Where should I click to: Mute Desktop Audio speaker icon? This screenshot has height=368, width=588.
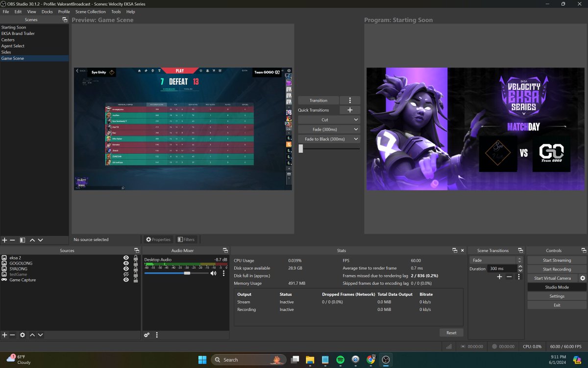[x=213, y=273]
